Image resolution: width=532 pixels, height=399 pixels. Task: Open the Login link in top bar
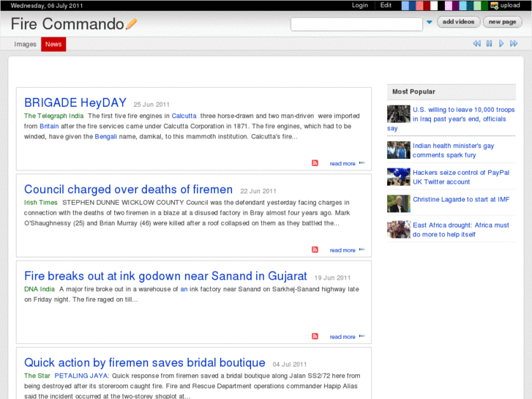360,5
